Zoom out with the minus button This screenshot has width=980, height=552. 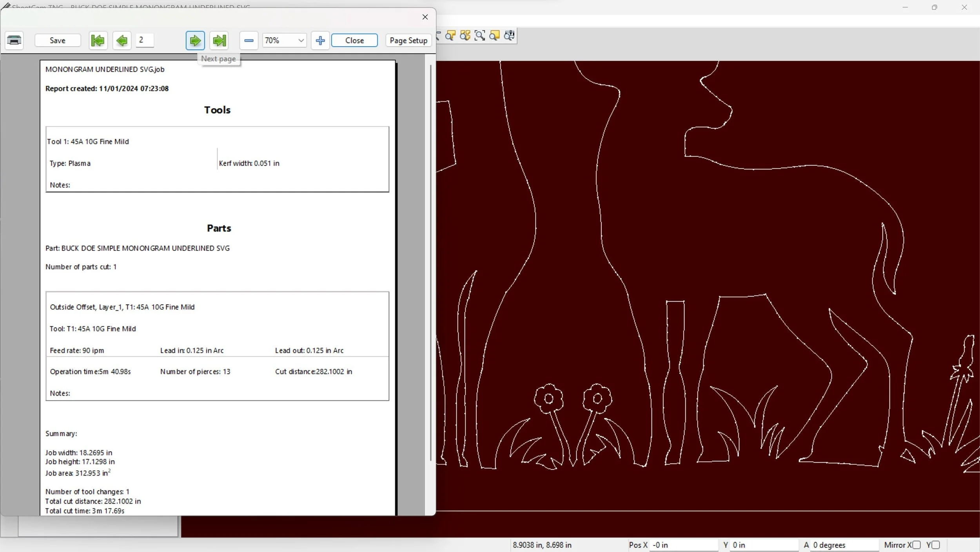(x=249, y=40)
